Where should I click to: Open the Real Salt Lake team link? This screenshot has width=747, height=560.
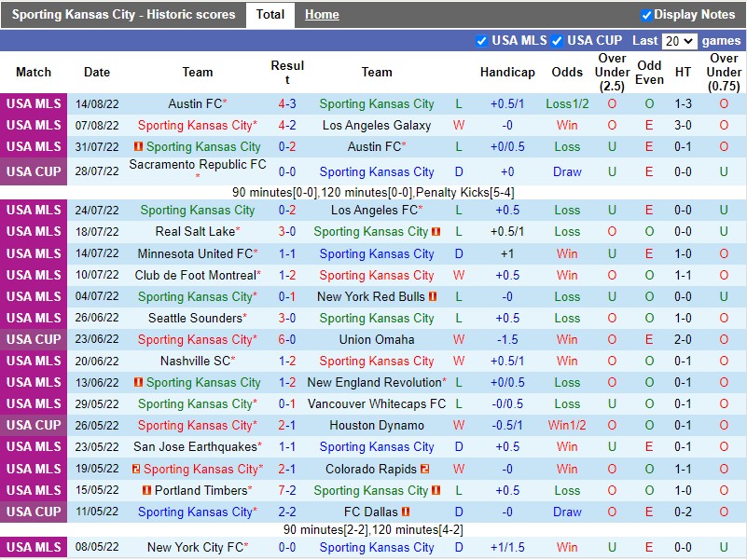click(195, 231)
